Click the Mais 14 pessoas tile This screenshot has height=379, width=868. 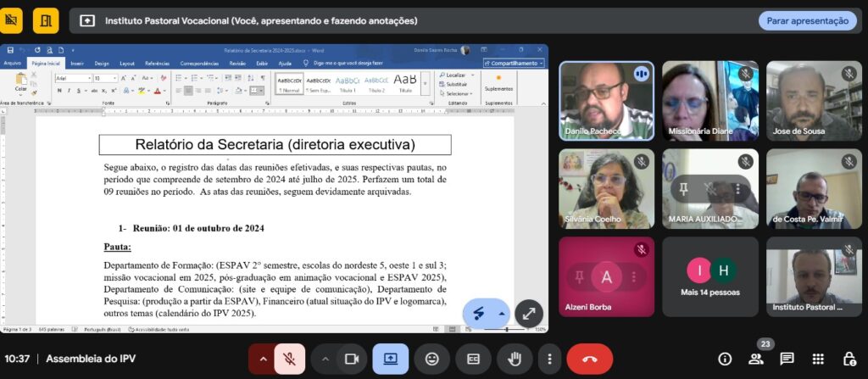(709, 276)
